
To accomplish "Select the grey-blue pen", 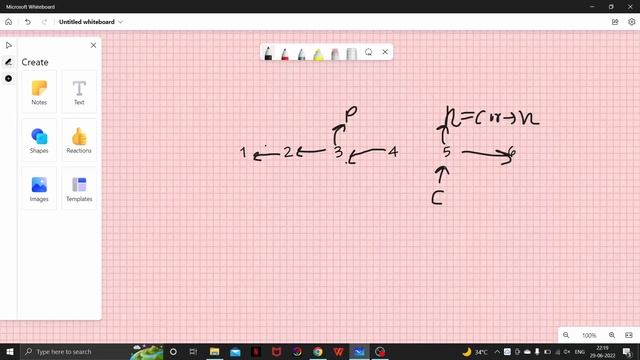I will click(301, 53).
